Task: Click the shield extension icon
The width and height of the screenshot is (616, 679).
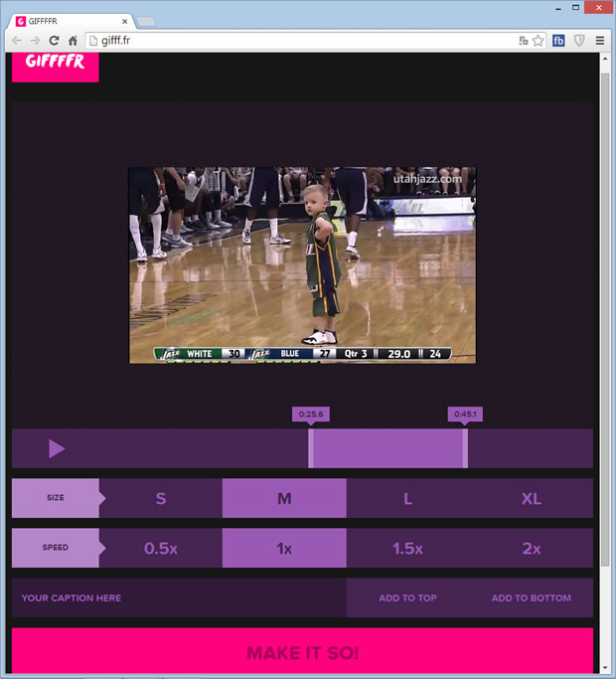Action: point(579,41)
